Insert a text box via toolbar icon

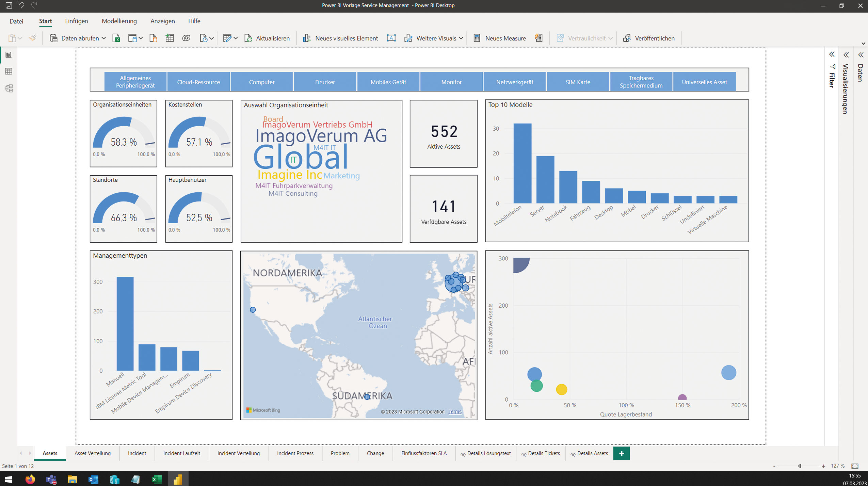(x=391, y=38)
